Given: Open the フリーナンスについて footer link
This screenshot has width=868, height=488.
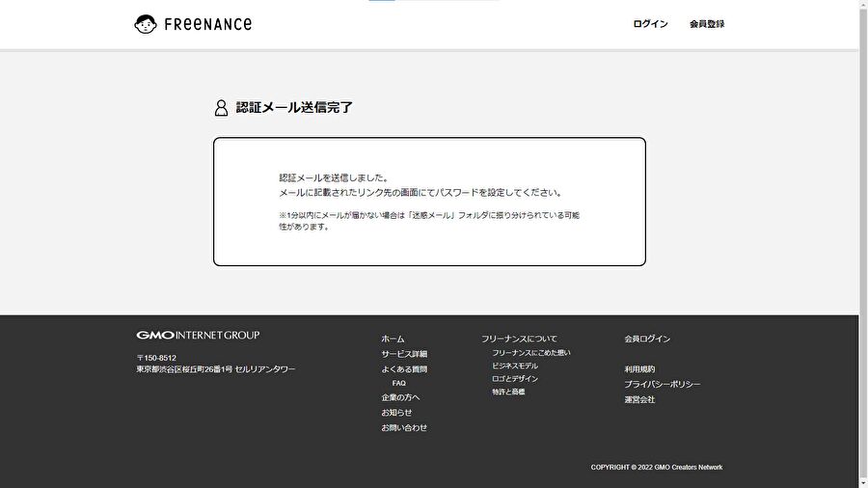Looking at the screenshot, I should click(519, 339).
